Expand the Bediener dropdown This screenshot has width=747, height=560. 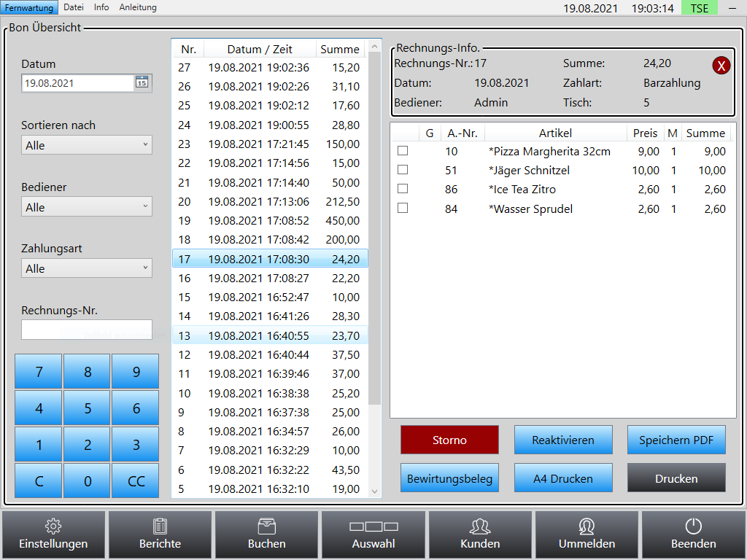tap(87, 206)
